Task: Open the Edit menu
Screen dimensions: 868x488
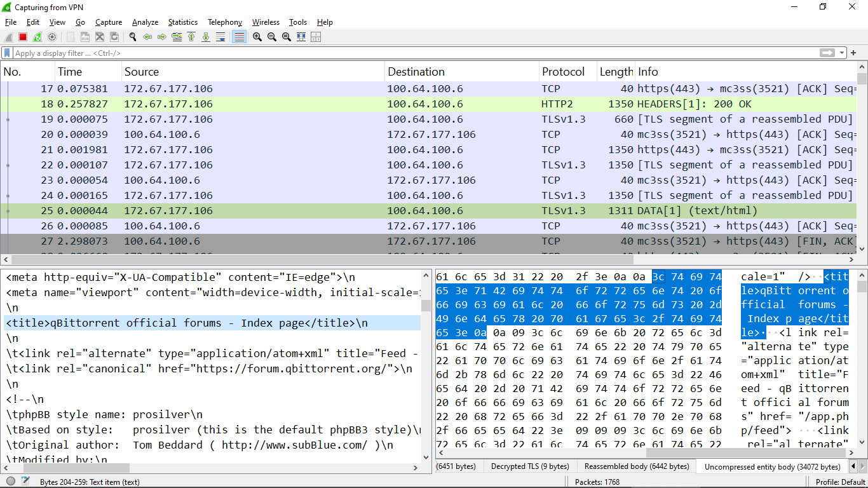Action: click(33, 22)
